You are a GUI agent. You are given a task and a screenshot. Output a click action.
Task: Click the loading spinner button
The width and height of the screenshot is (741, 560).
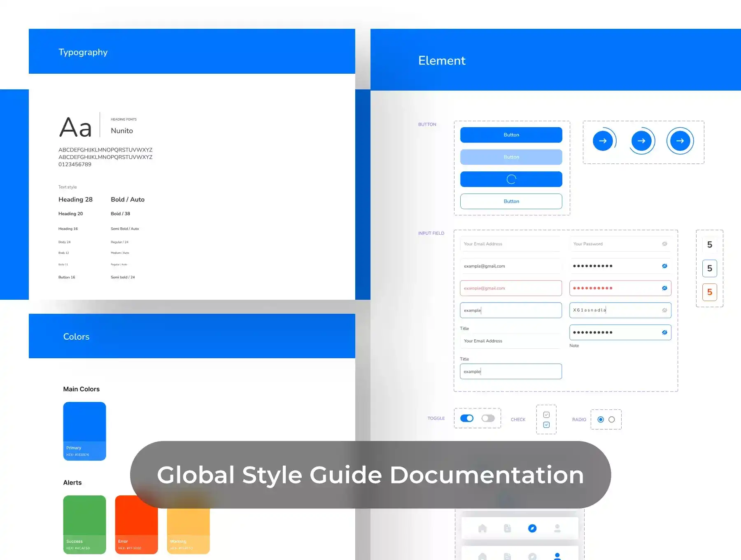pyautogui.click(x=511, y=179)
